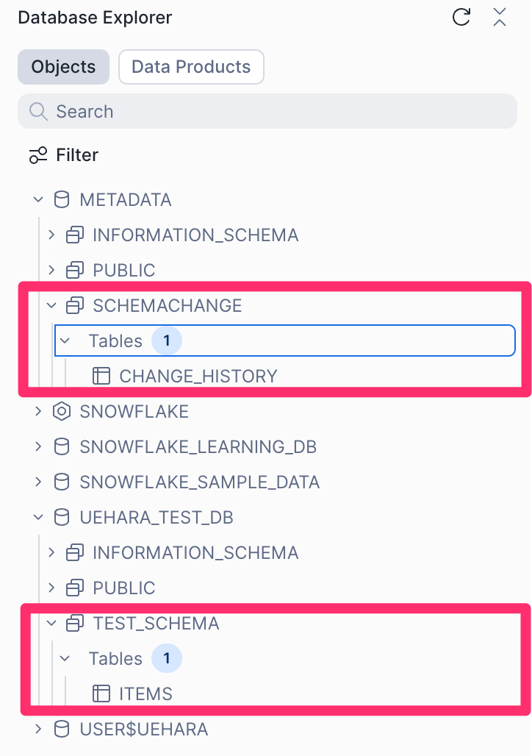Select the UEHARA_TEST_DB database label
Viewport: 532px width, 756px height.
coord(156,518)
